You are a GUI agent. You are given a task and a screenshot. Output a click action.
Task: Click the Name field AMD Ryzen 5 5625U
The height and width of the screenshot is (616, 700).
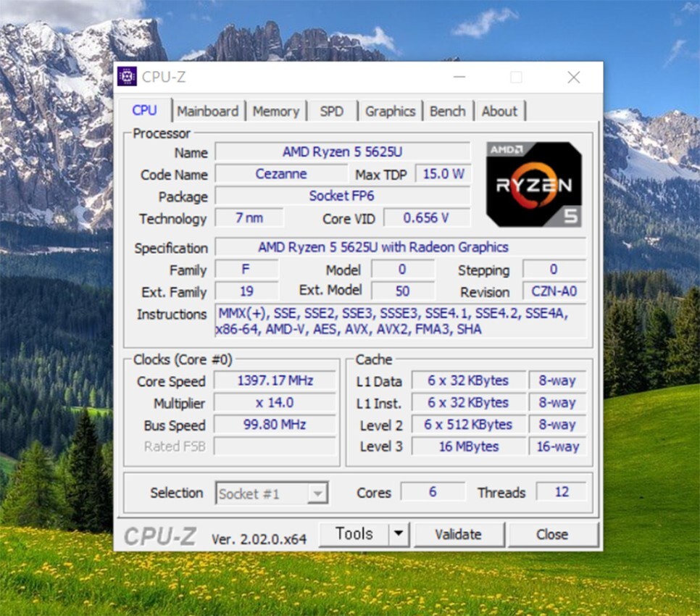tap(343, 151)
